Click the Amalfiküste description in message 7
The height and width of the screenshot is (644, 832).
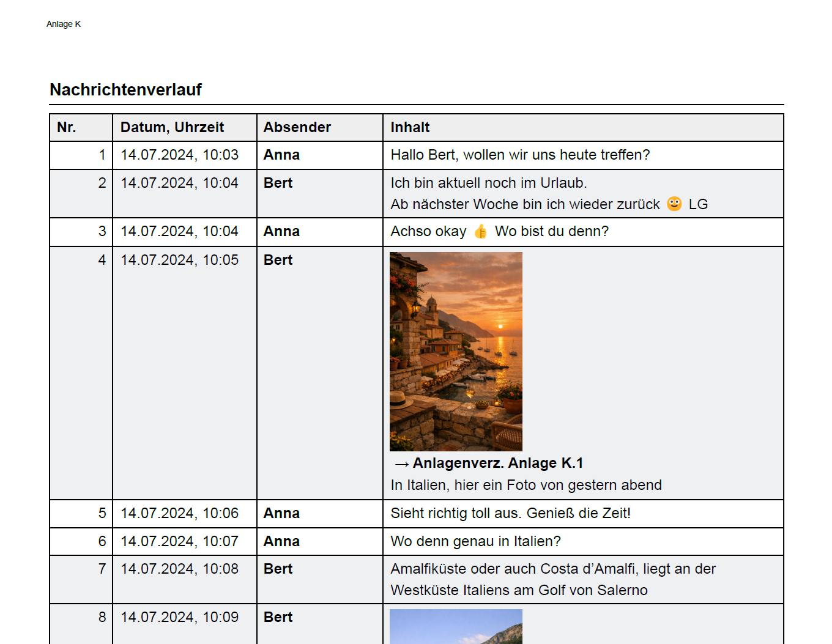click(553, 579)
